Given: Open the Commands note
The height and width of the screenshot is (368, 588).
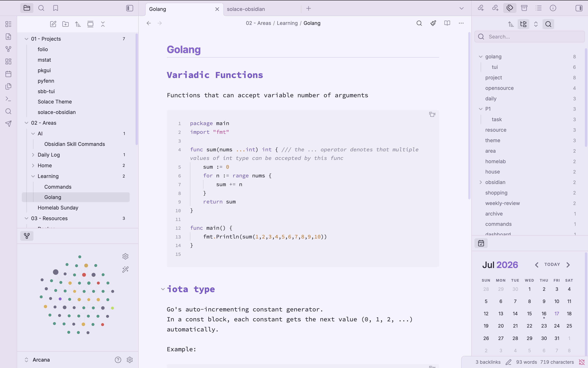Looking at the screenshot, I should tap(58, 187).
